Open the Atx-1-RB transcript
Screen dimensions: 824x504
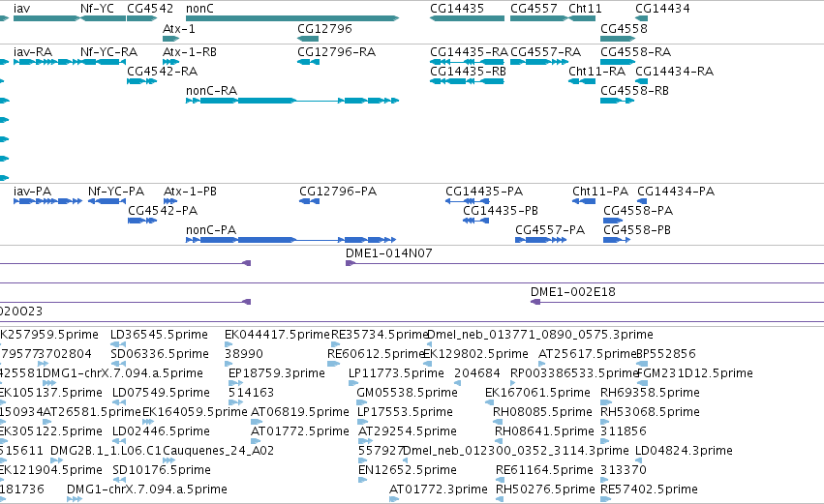point(170,62)
